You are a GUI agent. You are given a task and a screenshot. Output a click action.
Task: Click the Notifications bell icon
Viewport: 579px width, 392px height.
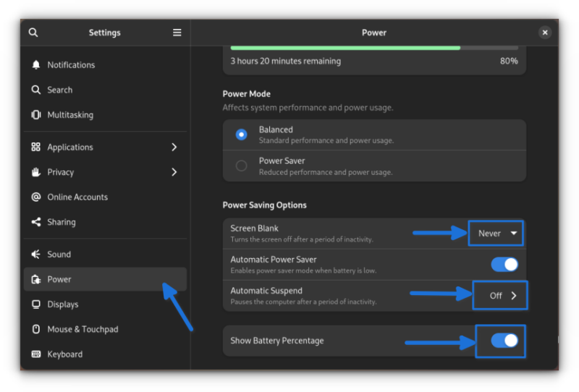coord(35,65)
